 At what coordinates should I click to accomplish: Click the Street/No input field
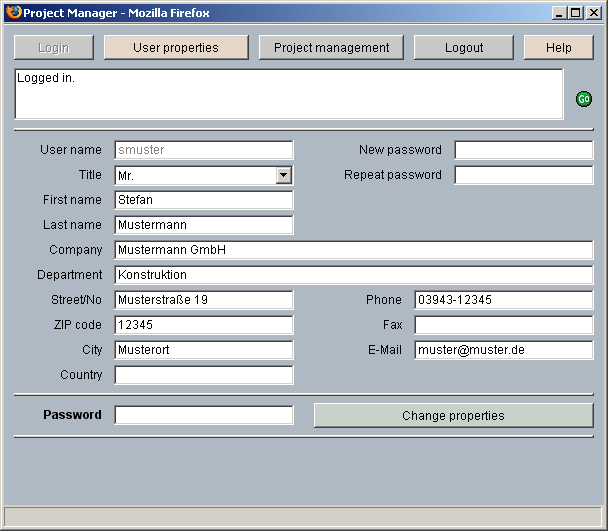pyautogui.click(x=204, y=300)
